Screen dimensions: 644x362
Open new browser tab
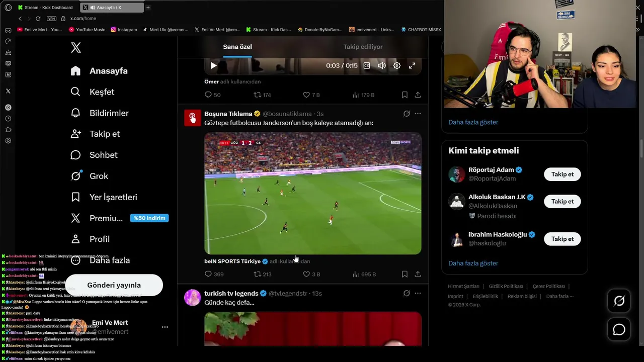tap(148, 8)
